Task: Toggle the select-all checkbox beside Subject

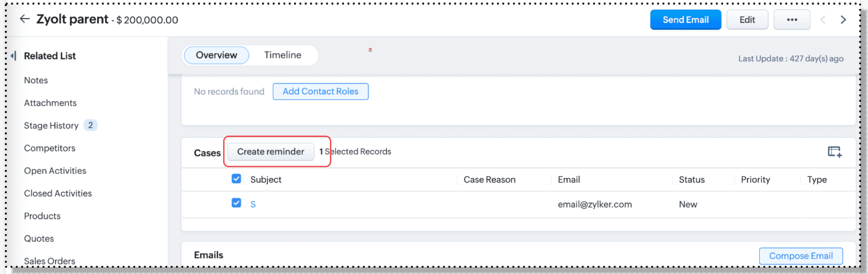Action: point(236,179)
